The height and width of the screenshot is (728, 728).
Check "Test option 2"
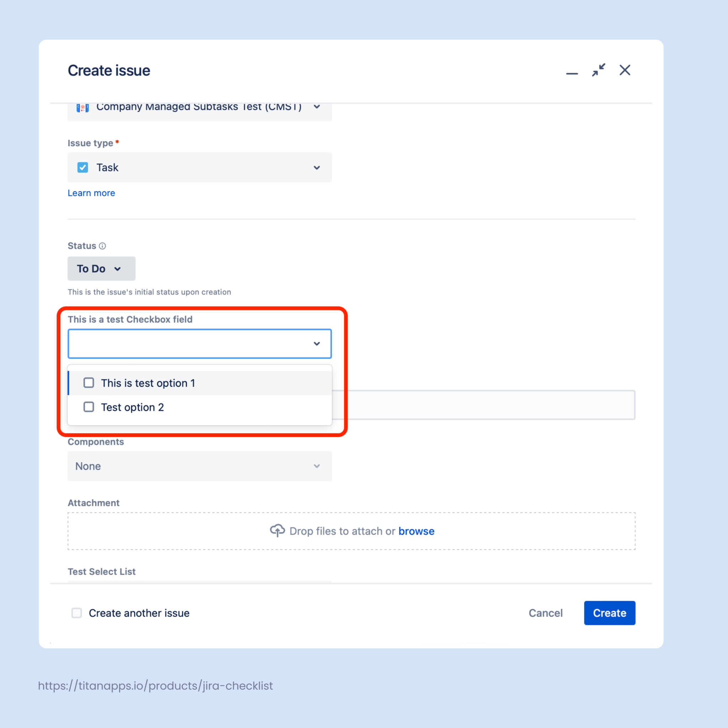click(x=89, y=407)
